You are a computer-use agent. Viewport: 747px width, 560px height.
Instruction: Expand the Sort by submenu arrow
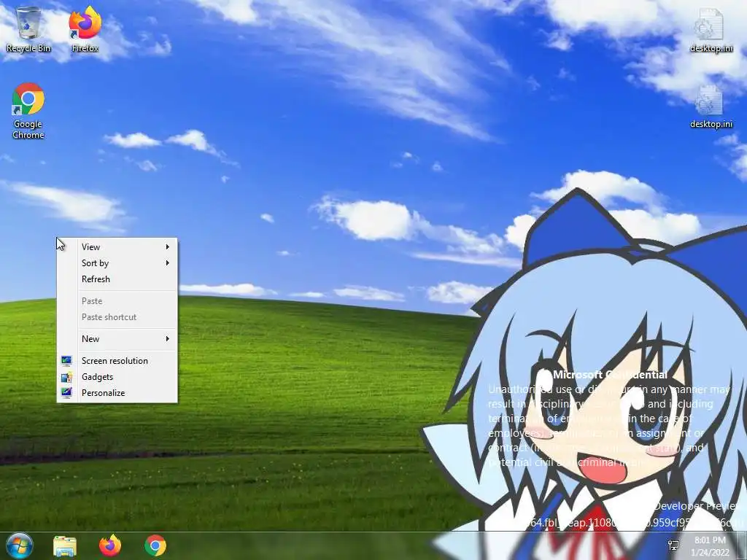[168, 262]
